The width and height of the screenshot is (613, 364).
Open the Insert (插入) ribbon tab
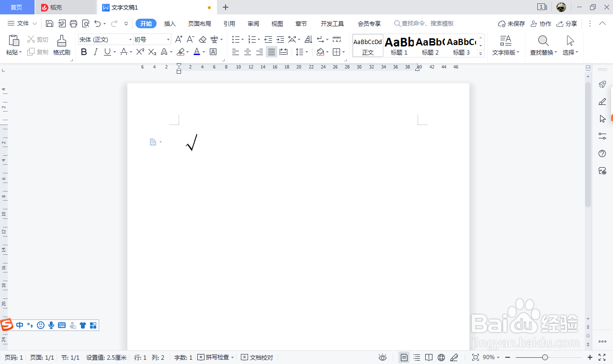click(170, 23)
